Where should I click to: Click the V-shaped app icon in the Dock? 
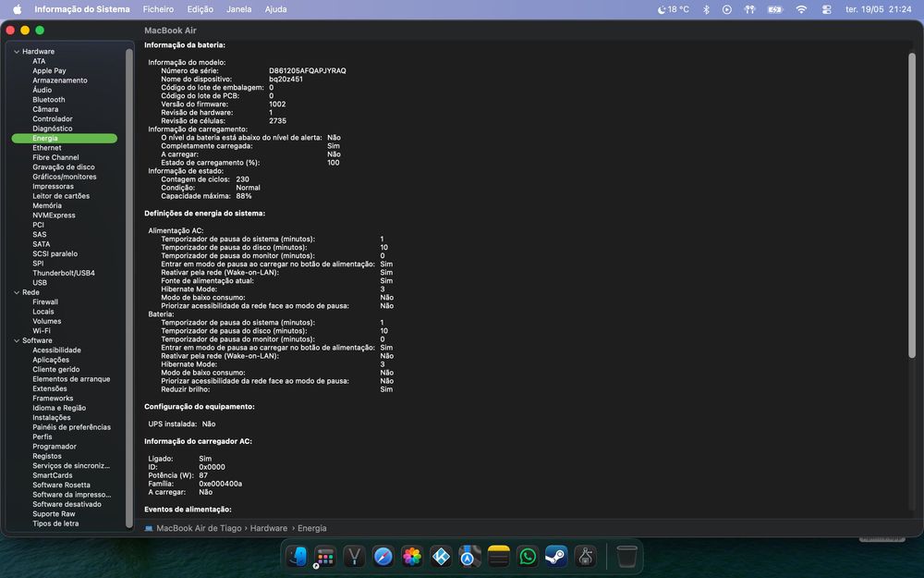354,556
